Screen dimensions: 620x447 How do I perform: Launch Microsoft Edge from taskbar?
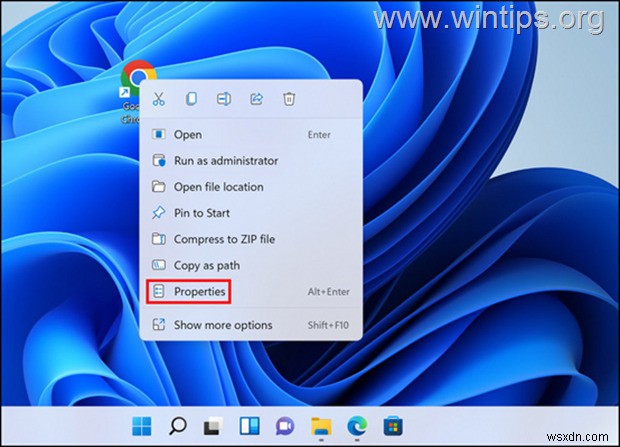[x=357, y=426]
